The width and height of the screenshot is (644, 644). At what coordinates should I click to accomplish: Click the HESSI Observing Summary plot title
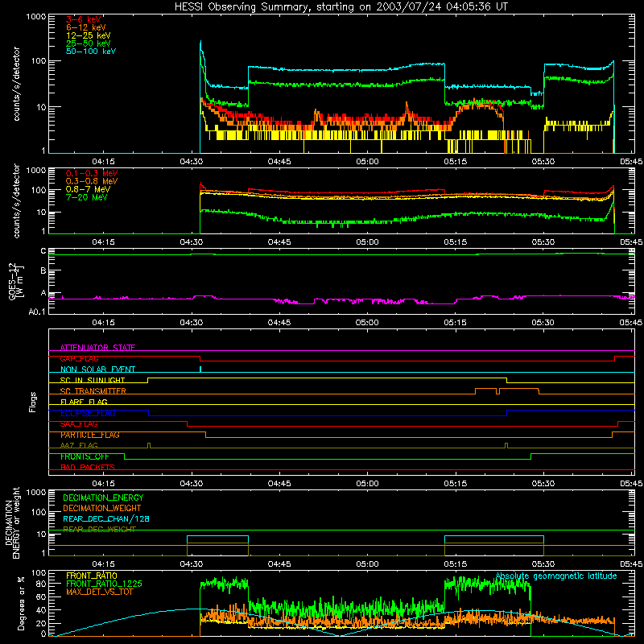341,7
